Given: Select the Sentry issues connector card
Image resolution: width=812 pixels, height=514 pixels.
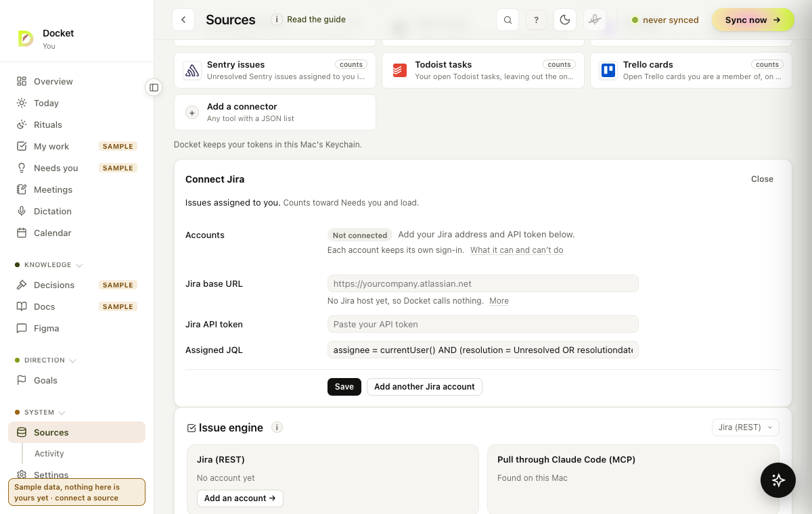Looking at the screenshot, I should [275, 70].
